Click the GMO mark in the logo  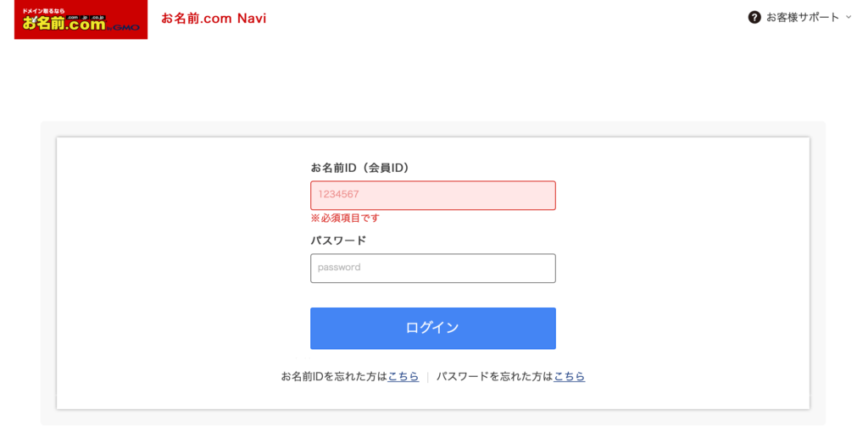pos(126,28)
